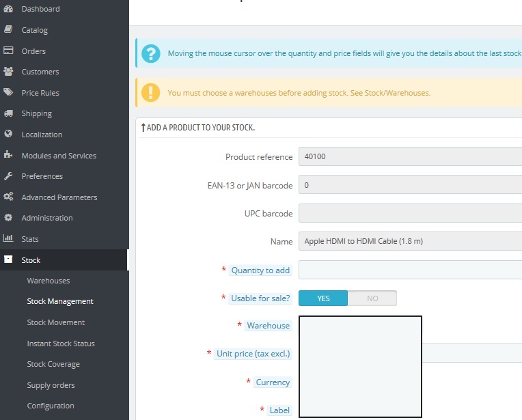Click the Modules puzzle piece icon
522x420 pixels.
coord(8,155)
